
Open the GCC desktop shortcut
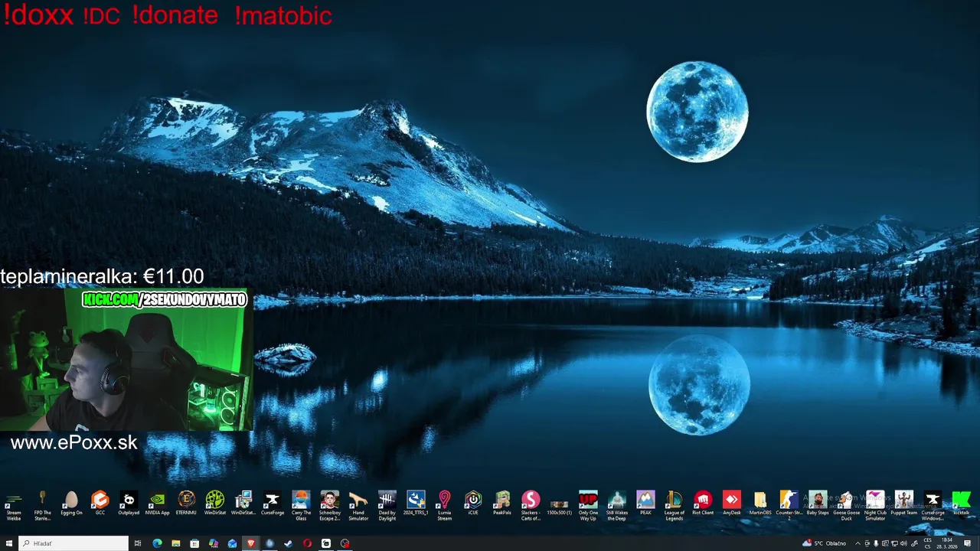[x=100, y=504]
